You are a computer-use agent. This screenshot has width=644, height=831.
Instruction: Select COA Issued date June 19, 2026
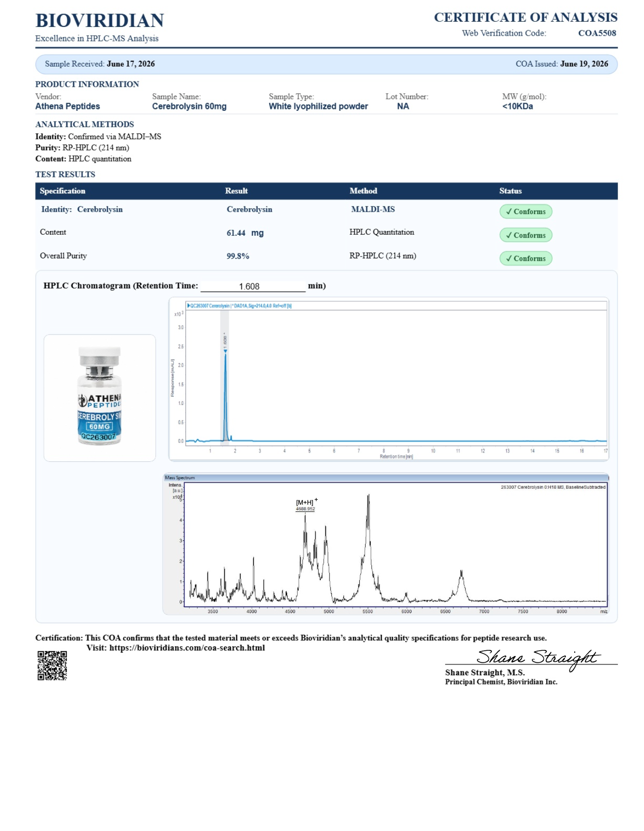584,64
